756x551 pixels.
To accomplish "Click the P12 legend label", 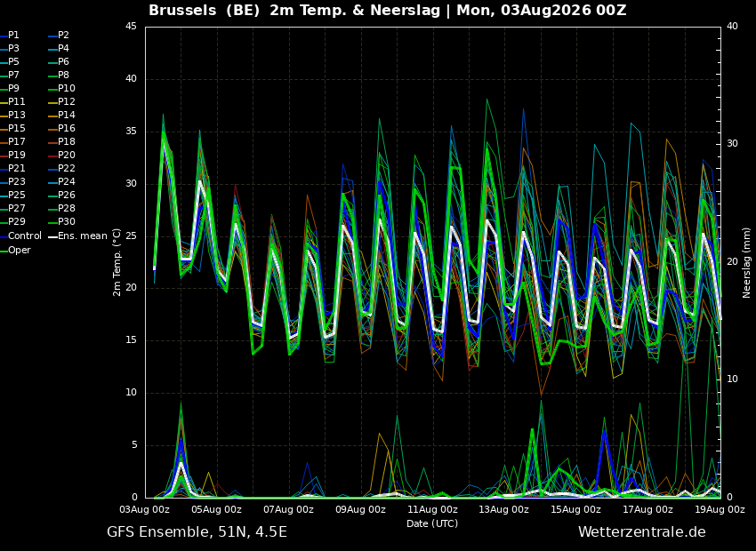I will point(62,101).
